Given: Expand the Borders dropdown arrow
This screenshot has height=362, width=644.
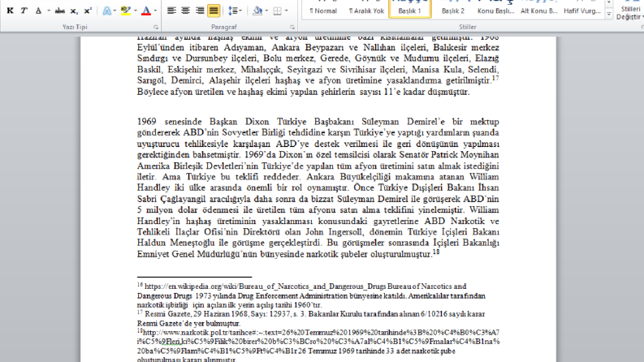Looking at the screenshot, I should click(287, 11).
